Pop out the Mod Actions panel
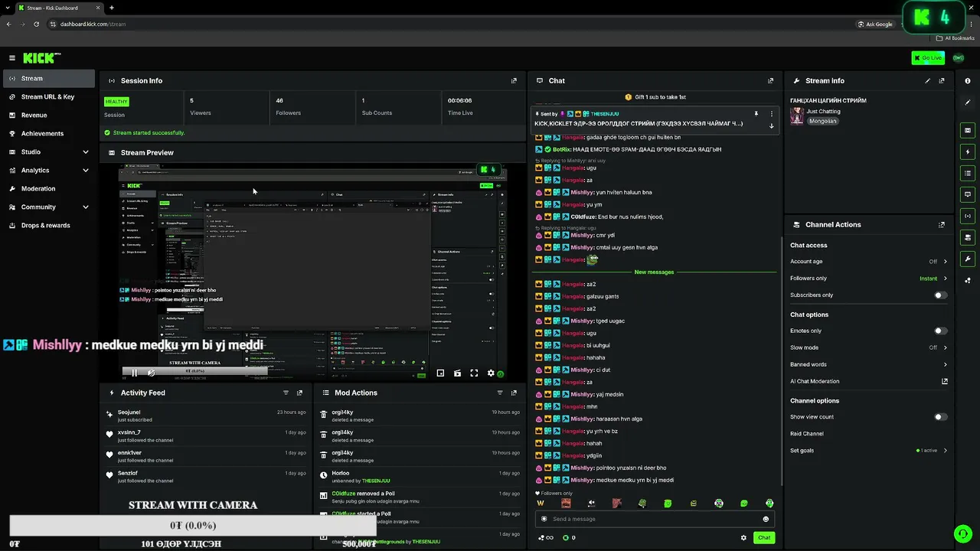The height and width of the screenshot is (551, 980). [x=514, y=393]
